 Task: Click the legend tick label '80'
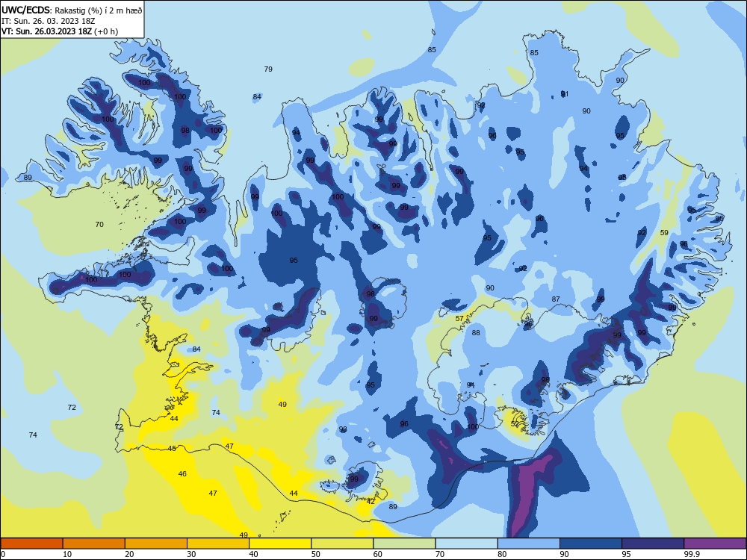[x=502, y=554]
